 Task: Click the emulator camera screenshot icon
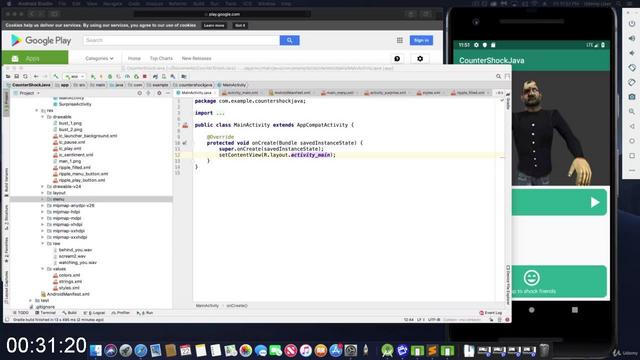click(632, 97)
